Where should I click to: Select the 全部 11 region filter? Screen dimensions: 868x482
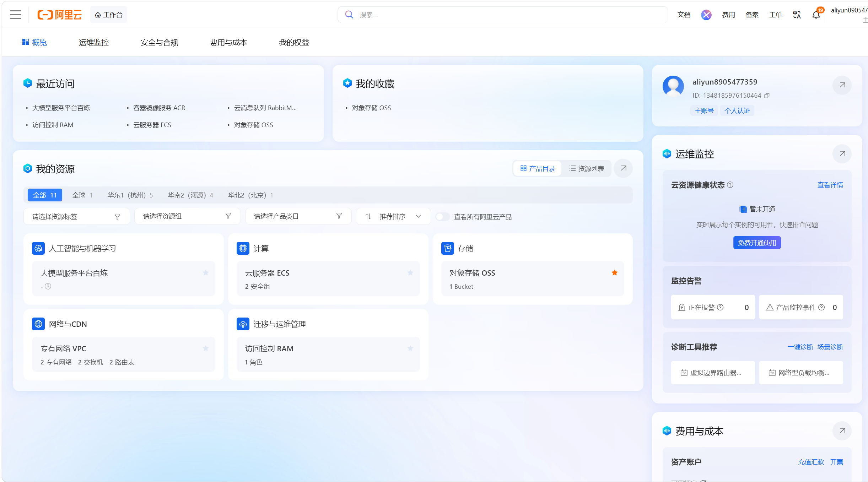point(45,195)
